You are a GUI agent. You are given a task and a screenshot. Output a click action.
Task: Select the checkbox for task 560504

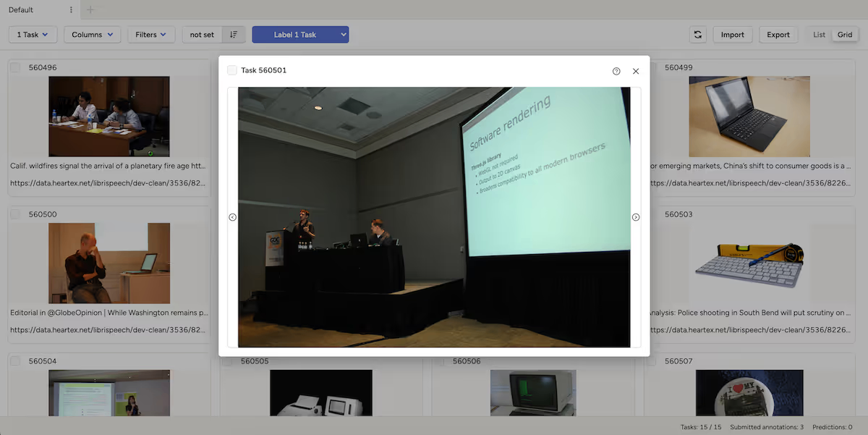coord(15,361)
